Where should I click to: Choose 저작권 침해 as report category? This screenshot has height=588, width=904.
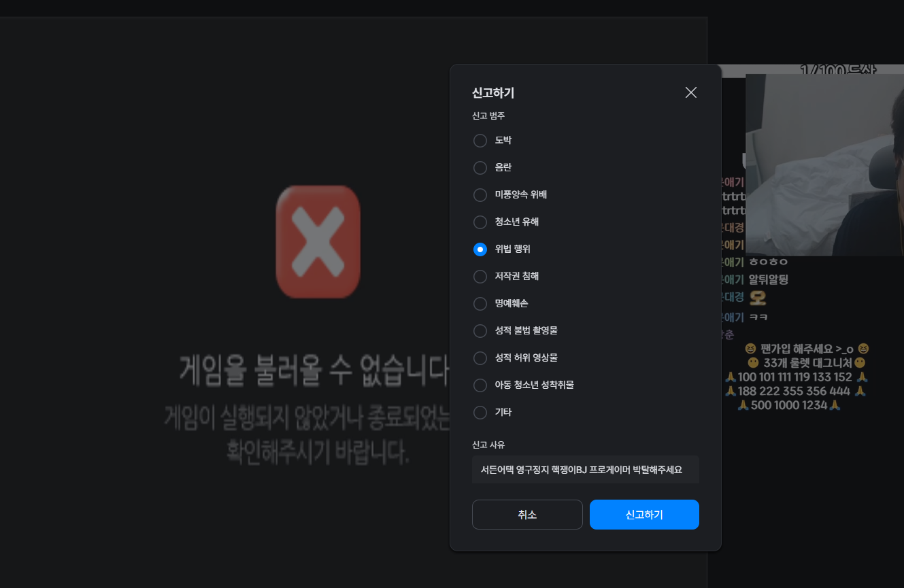[x=480, y=277]
